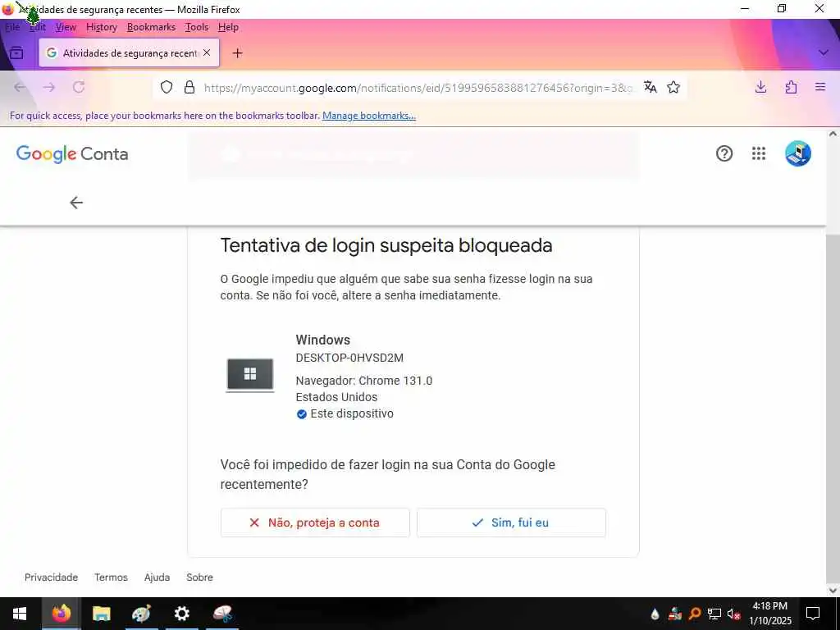
Task: Open the Help menu
Action: 228,27
